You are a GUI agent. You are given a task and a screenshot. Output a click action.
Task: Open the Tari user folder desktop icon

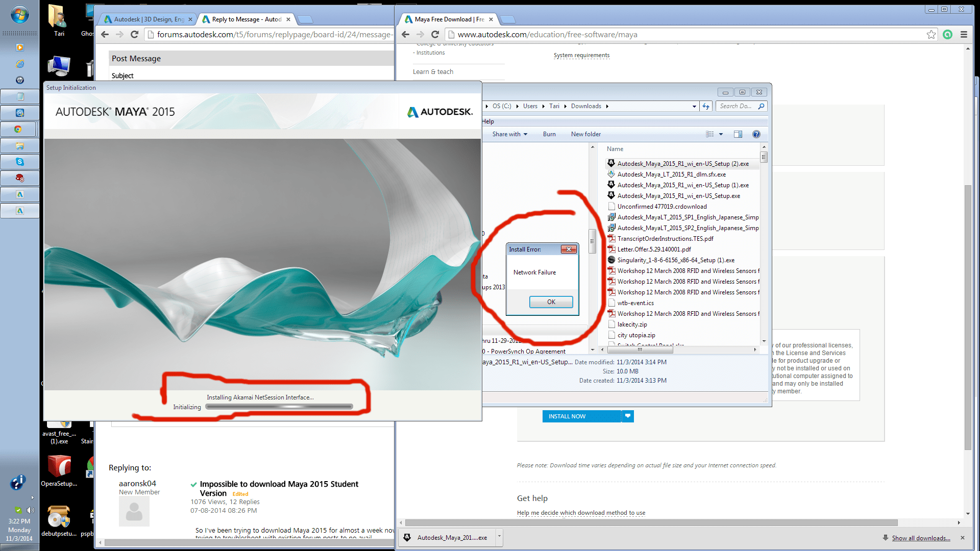(x=59, y=20)
